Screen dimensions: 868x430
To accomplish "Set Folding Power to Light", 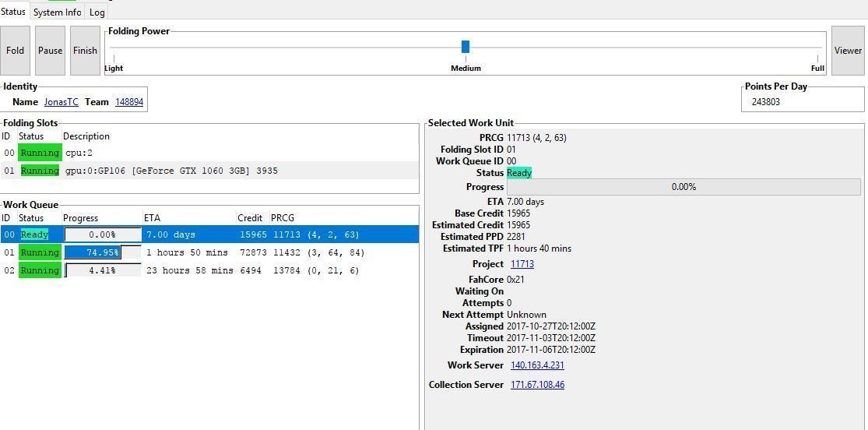I will [x=114, y=68].
